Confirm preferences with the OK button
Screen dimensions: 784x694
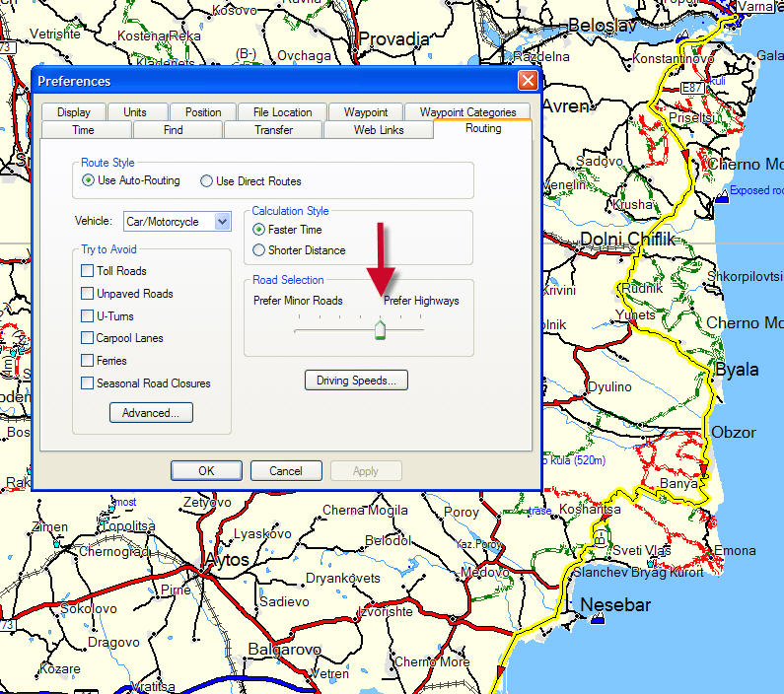(x=206, y=471)
